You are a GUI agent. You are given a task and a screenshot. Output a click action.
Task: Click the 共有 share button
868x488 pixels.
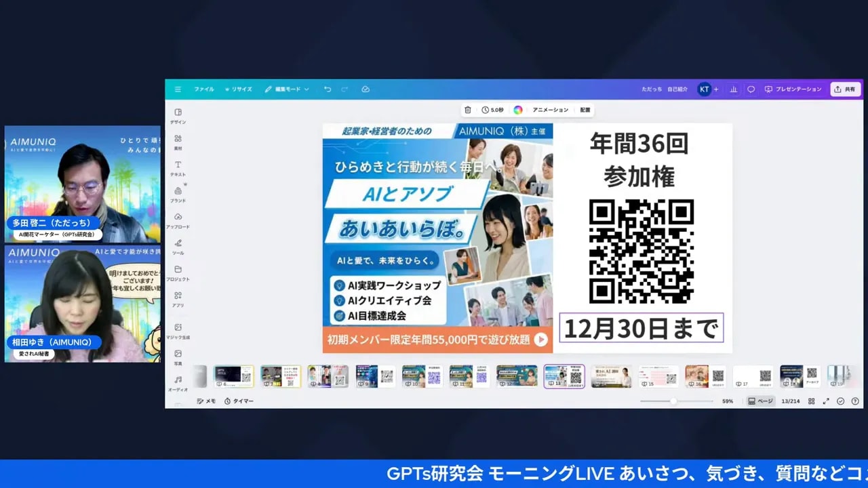[845, 89]
